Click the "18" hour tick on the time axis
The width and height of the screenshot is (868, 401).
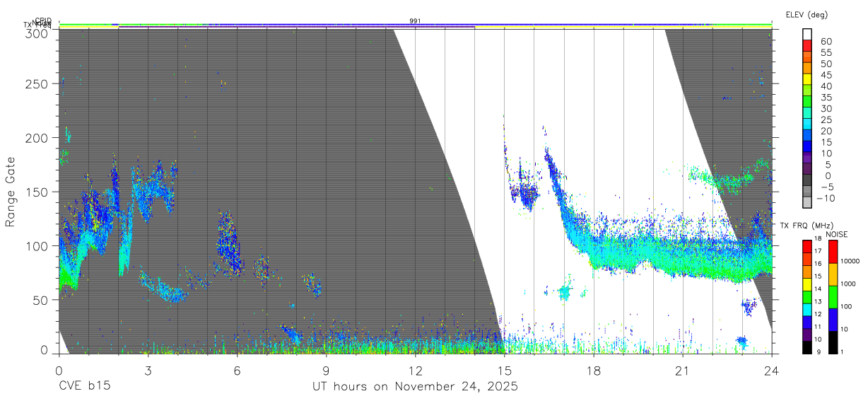coord(593,370)
